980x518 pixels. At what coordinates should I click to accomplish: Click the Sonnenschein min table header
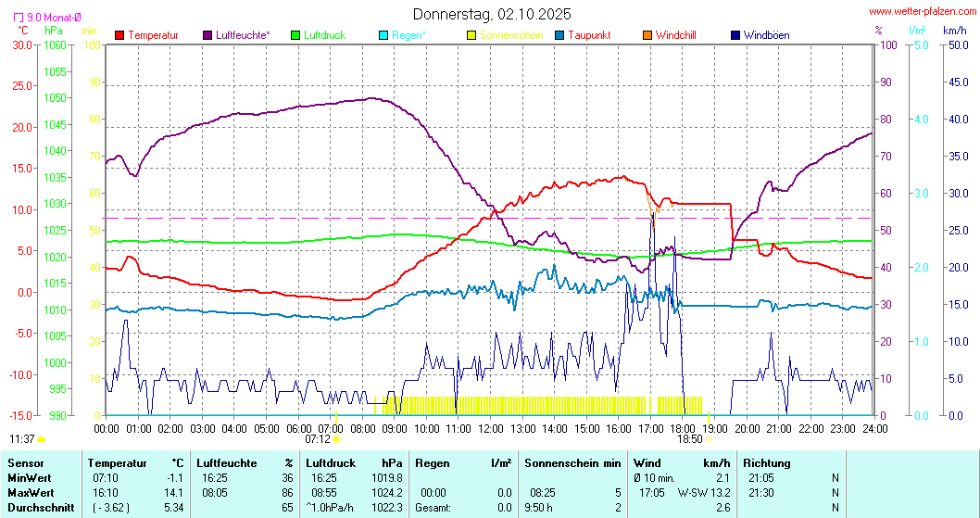572,462
